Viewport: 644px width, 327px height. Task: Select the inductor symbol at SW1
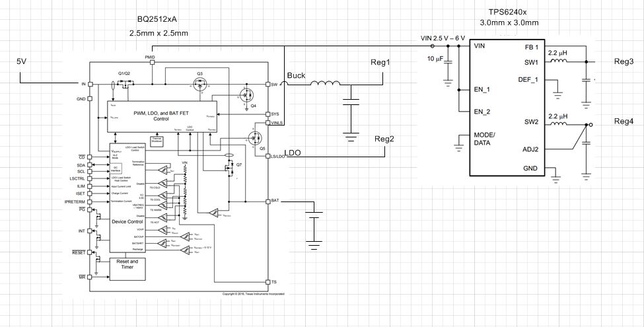click(x=558, y=61)
